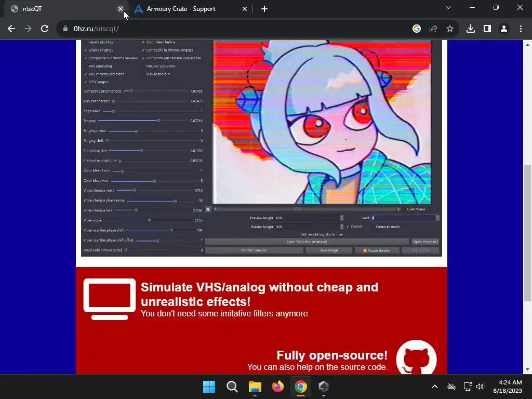The width and height of the screenshot is (532, 399).
Task: Open Chrome's three-dot menu
Action: [521, 29]
